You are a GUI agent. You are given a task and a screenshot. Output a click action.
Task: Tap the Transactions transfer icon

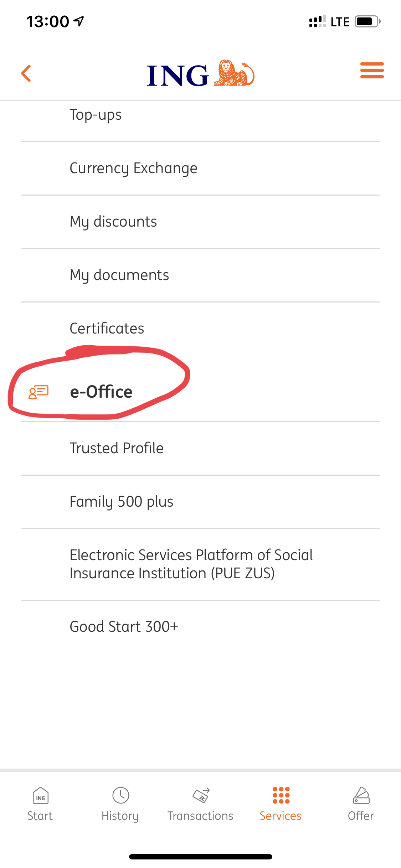coord(201,795)
